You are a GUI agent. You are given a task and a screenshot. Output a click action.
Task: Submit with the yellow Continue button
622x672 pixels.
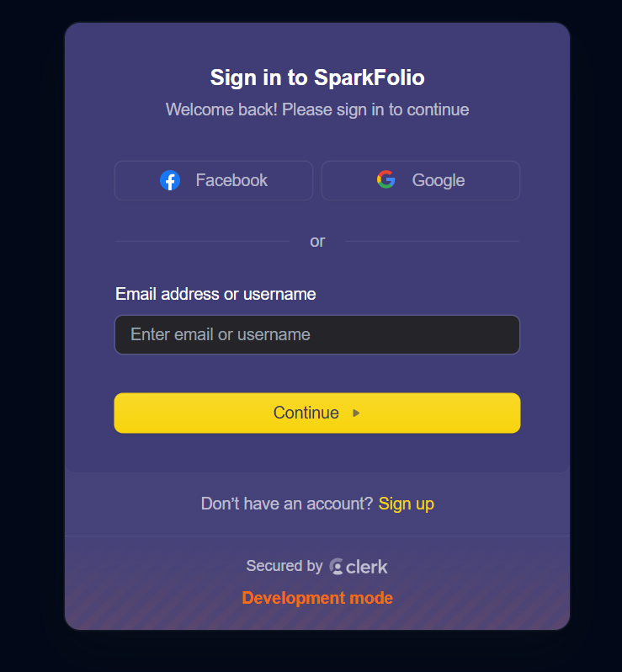click(x=317, y=413)
